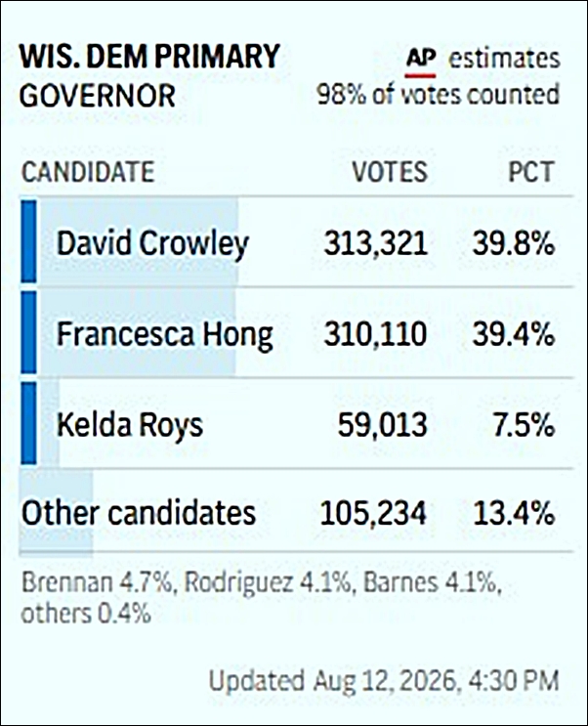Click the GOVERNOR subtitle
588x726 pixels.
(98, 96)
